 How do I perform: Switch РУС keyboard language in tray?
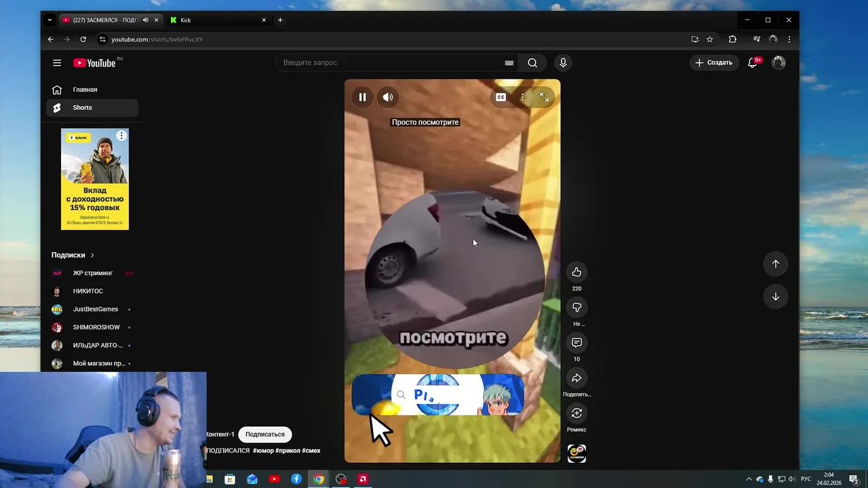[x=806, y=479]
